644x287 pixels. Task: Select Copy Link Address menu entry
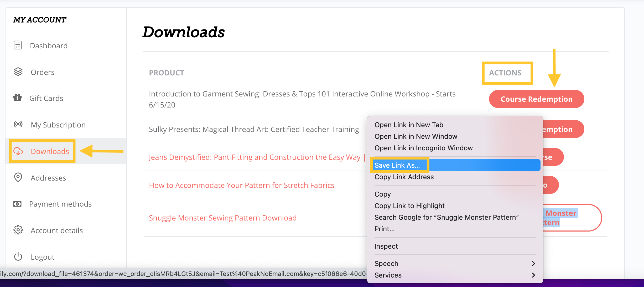455,177
